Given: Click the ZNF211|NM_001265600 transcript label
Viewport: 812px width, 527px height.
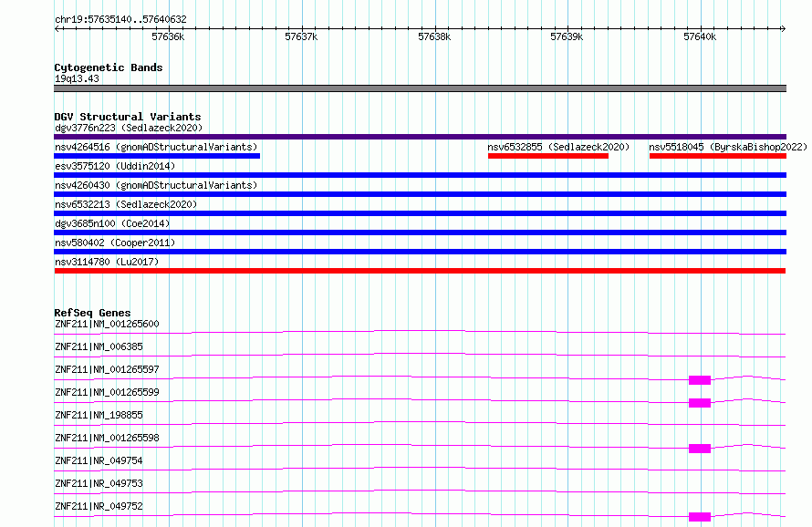Looking at the screenshot, I should tap(107, 324).
